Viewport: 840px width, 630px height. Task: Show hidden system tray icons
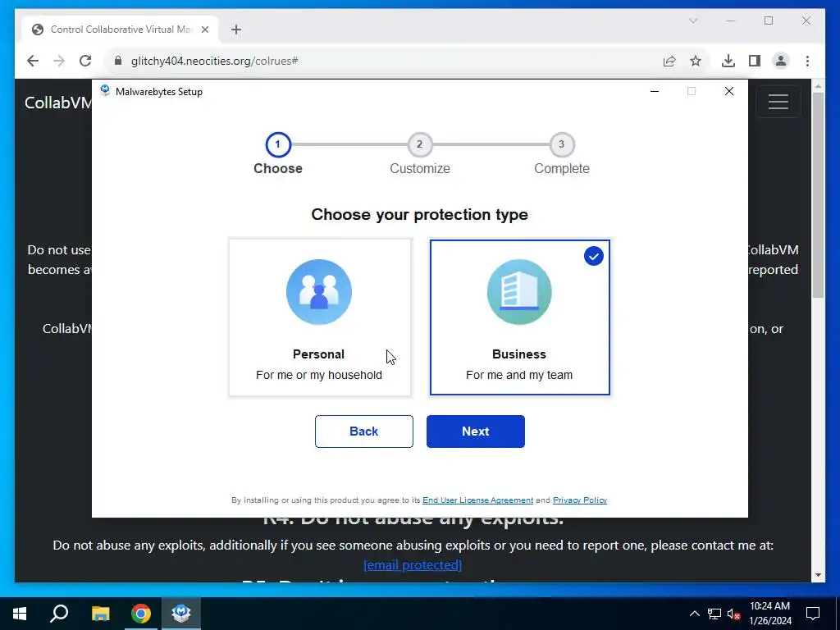[x=694, y=614]
